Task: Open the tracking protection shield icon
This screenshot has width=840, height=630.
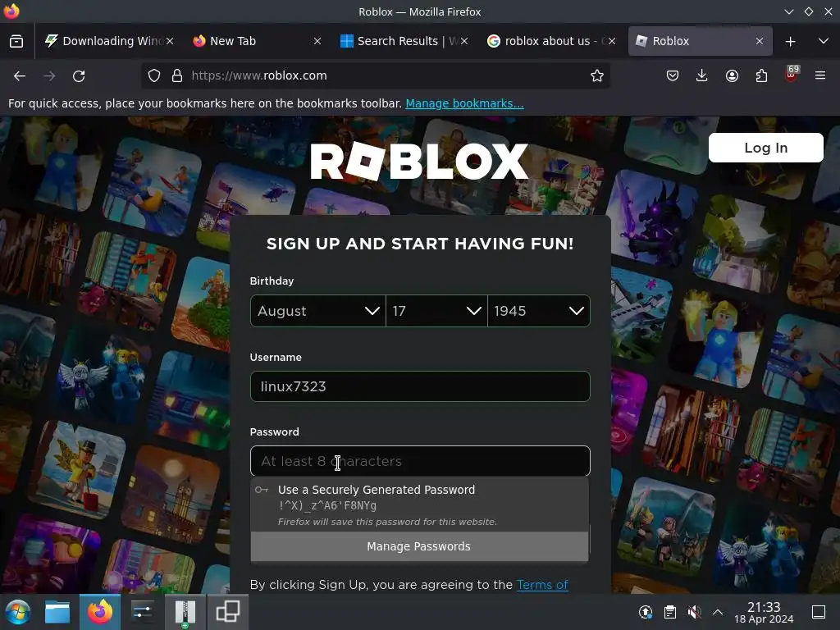Action: pos(154,76)
